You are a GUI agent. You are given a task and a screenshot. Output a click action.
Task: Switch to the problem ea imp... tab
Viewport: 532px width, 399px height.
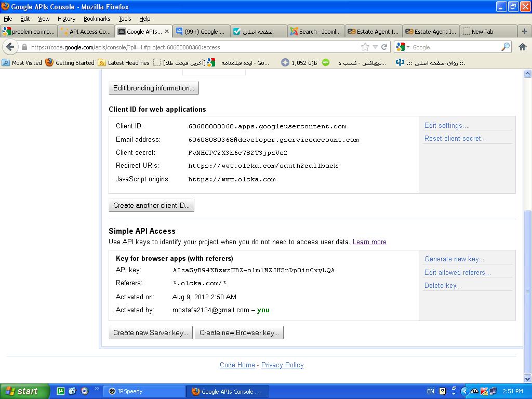point(29,32)
